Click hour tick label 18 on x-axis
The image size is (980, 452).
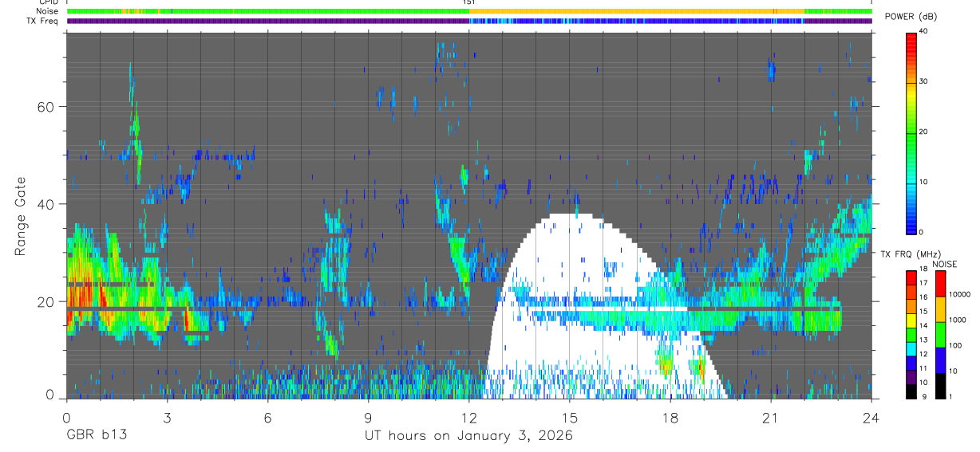670,417
